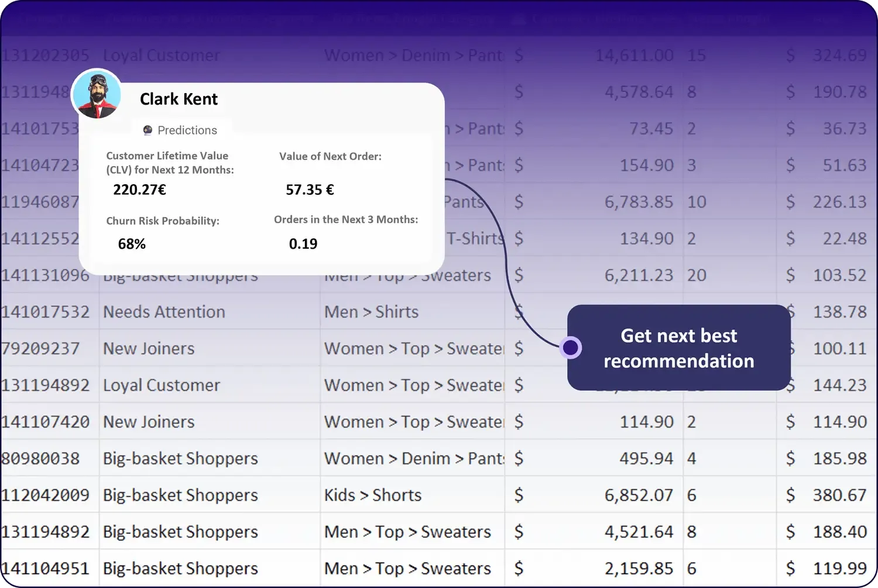The height and width of the screenshot is (588, 878).
Task: Click the value 324.69
Action: click(x=840, y=55)
